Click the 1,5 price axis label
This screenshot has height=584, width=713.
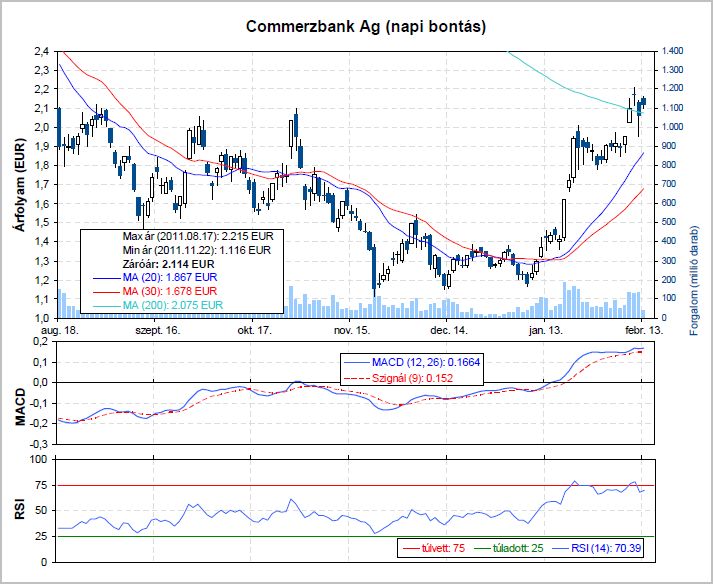click(x=41, y=222)
